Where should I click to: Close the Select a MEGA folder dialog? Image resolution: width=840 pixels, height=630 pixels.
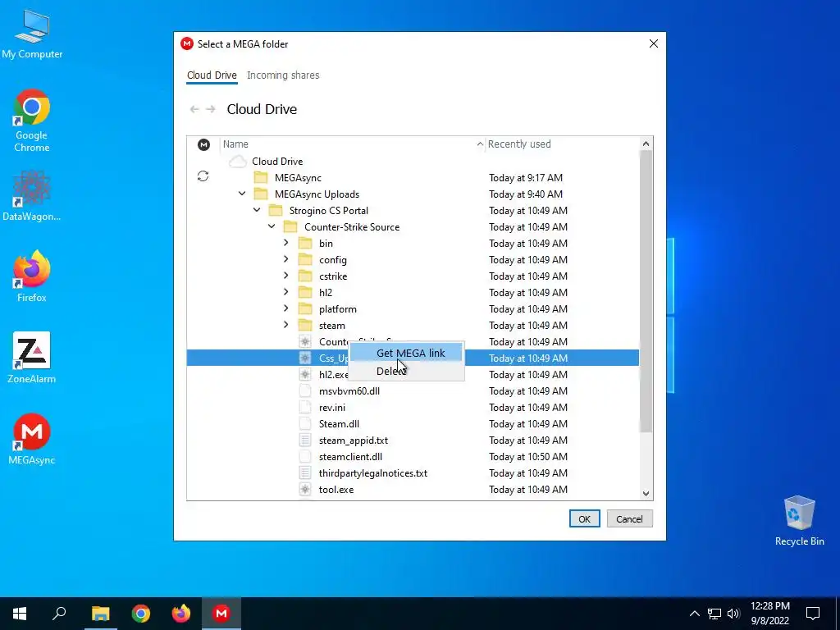click(654, 44)
